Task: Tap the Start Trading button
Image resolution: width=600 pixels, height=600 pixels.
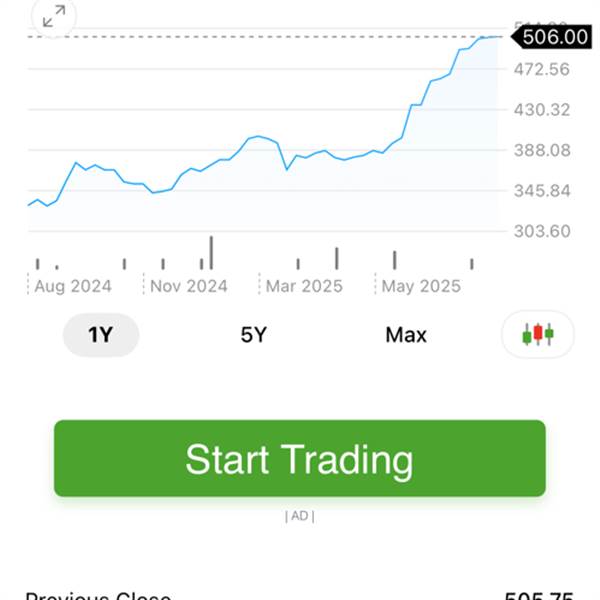Action: (300, 458)
